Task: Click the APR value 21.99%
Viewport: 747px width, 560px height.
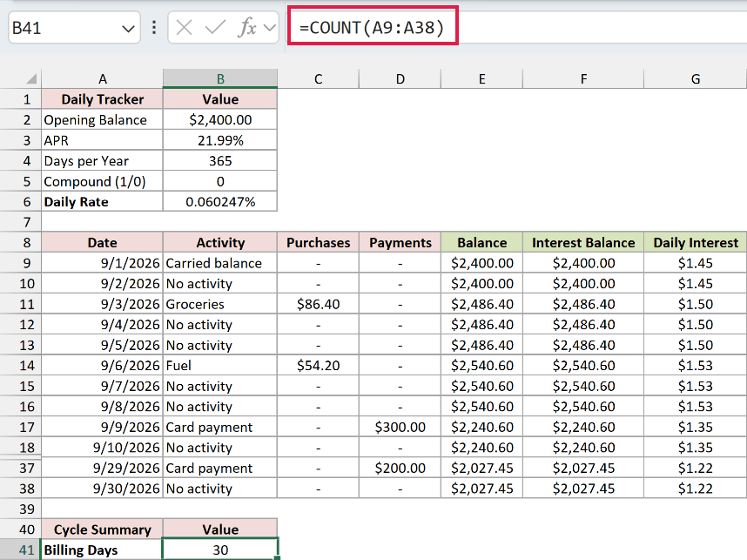Action: (x=220, y=140)
